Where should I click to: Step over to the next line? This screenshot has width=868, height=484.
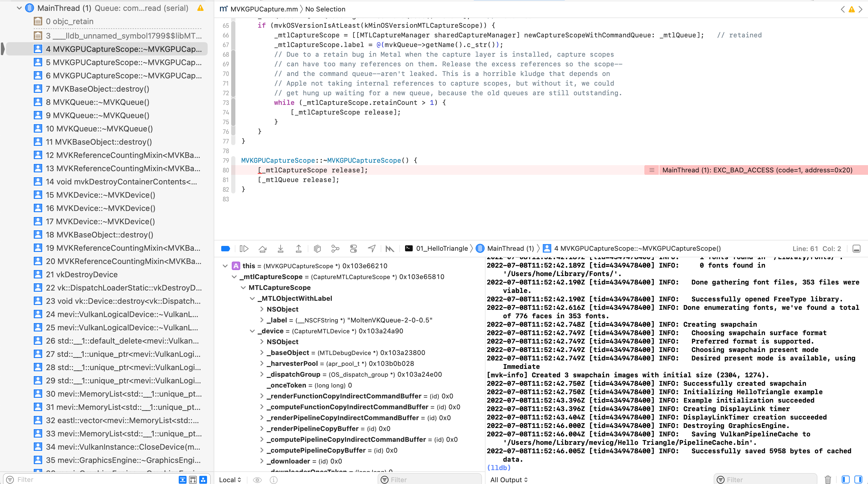pyautogui.click(x=263, y=248)
